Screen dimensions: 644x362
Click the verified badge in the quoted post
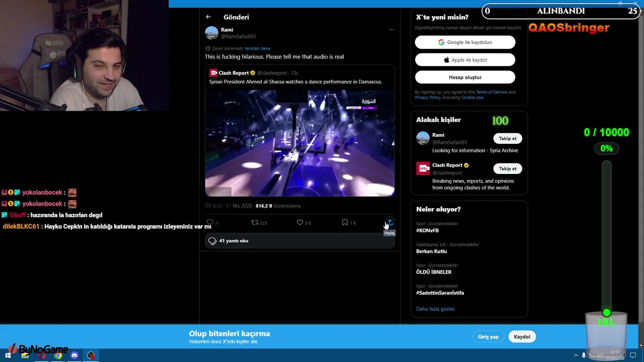point(253,73)
